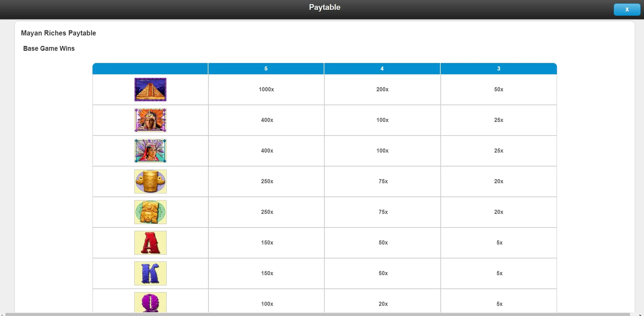
Task: Click 20x in column 3 of the golden urn row
Action: [x=498, y=181]
